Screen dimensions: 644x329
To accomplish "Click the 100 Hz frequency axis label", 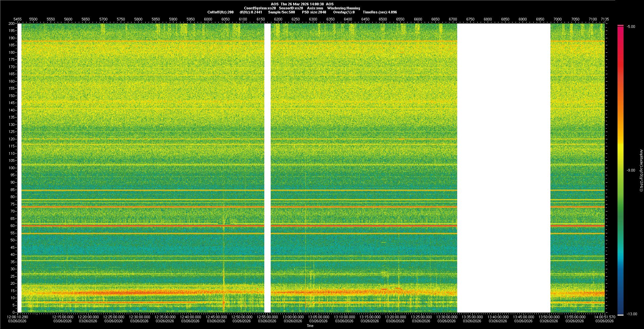I will pyautogui.click(x=11, y=168).
